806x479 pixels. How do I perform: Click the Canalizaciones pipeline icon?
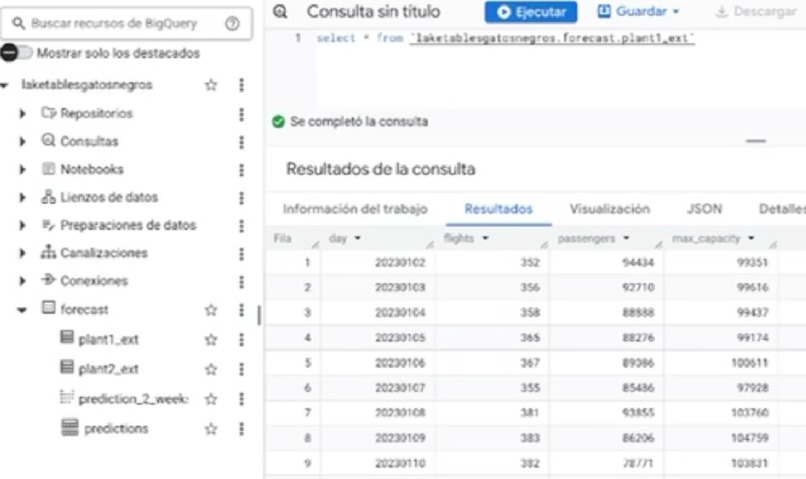[x=48, y=252]
